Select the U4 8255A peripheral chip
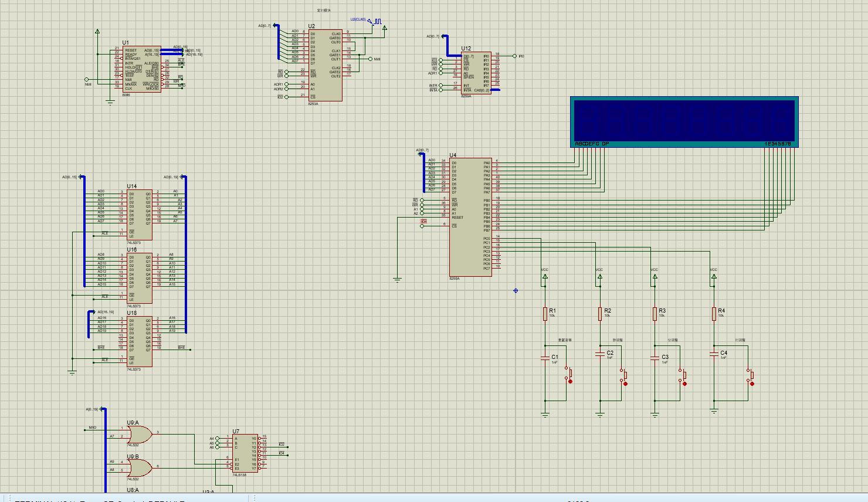 (470, 217)
